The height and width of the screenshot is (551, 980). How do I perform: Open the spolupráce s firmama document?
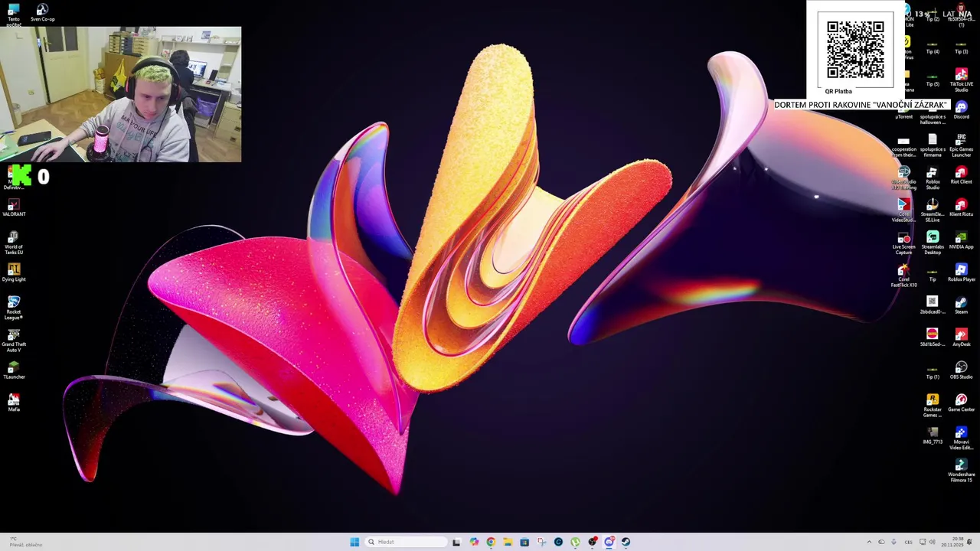coord(933,145)
